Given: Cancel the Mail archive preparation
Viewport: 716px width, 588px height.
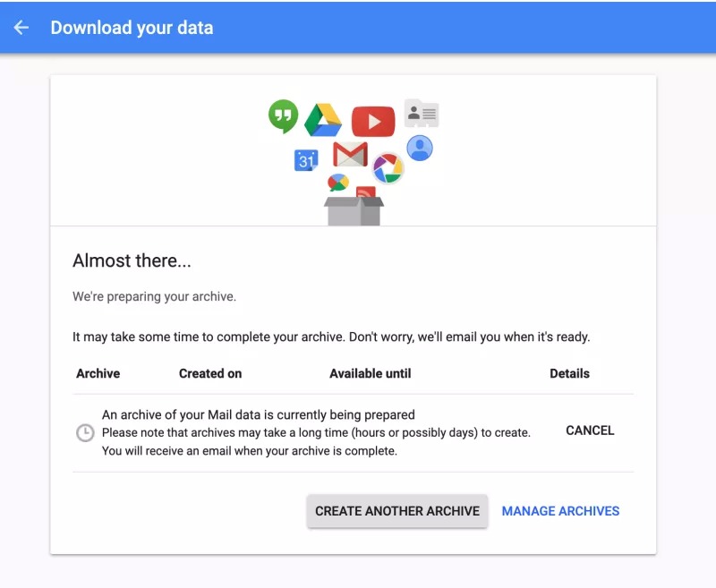Looking at the screenshot, I should 590,430.
